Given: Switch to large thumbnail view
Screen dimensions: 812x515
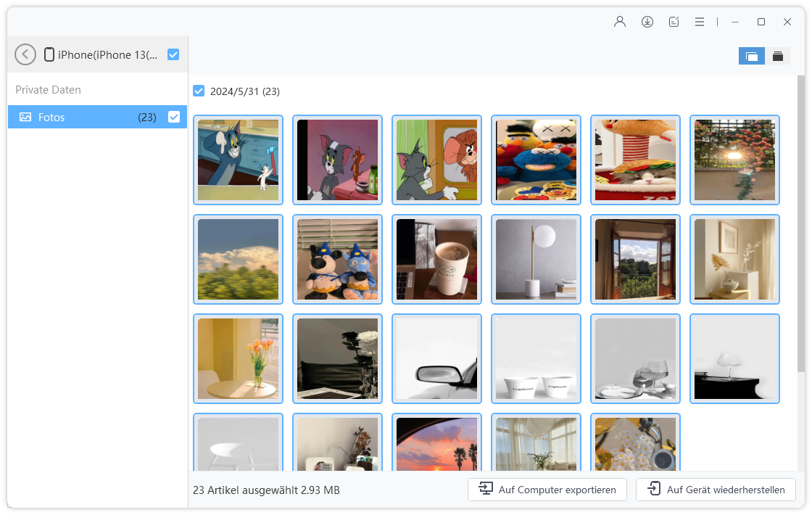Looking at the screenshot, I should (751, 56).
